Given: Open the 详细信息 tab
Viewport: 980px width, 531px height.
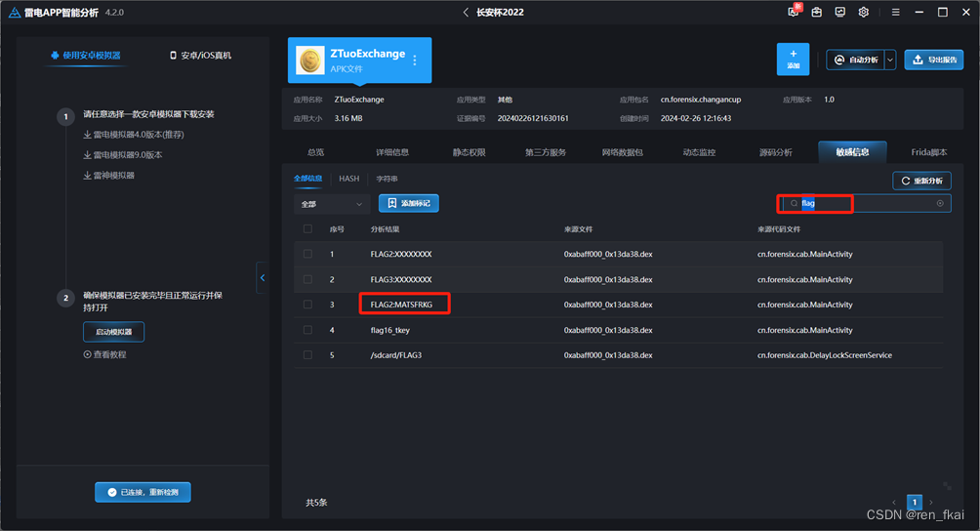Looking at the screenshot, I should tap(392, 152).
